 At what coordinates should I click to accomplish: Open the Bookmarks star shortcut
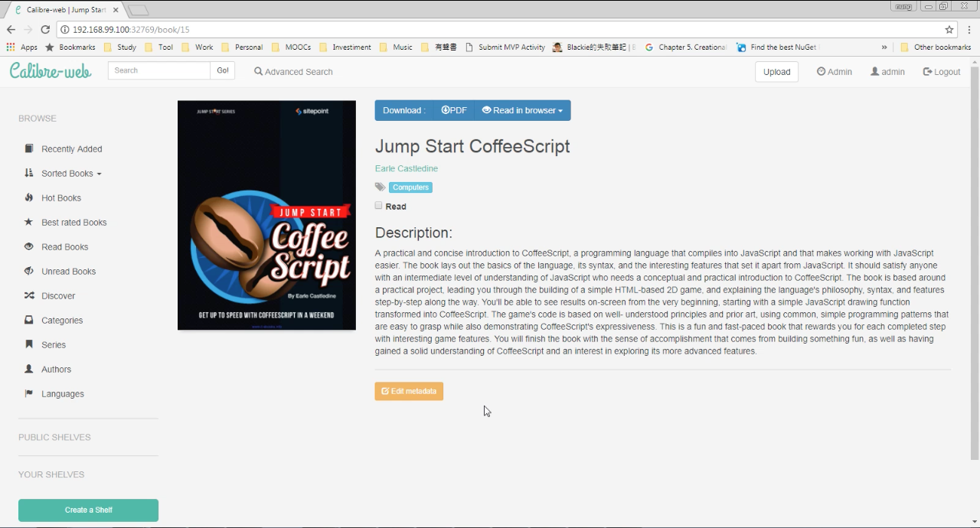[x=70, y=47]
